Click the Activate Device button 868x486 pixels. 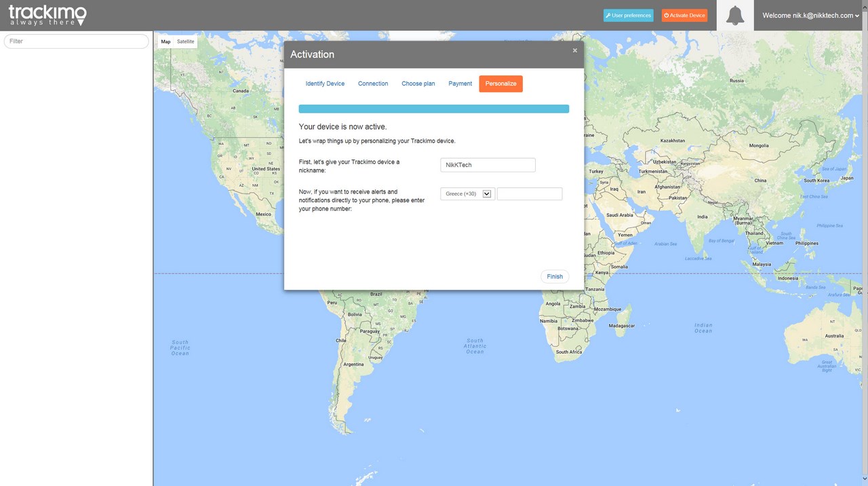pyautogui.click(x=684, y=15)
